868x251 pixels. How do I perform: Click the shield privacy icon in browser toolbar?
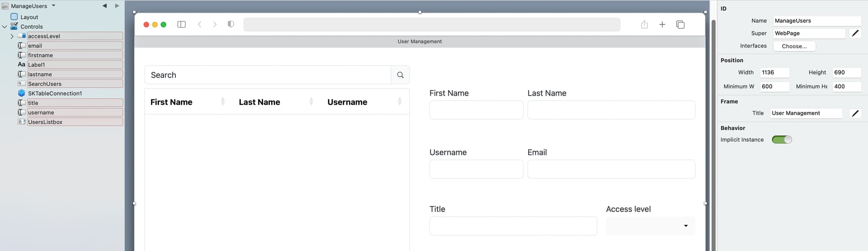click(x=231, y=24)
